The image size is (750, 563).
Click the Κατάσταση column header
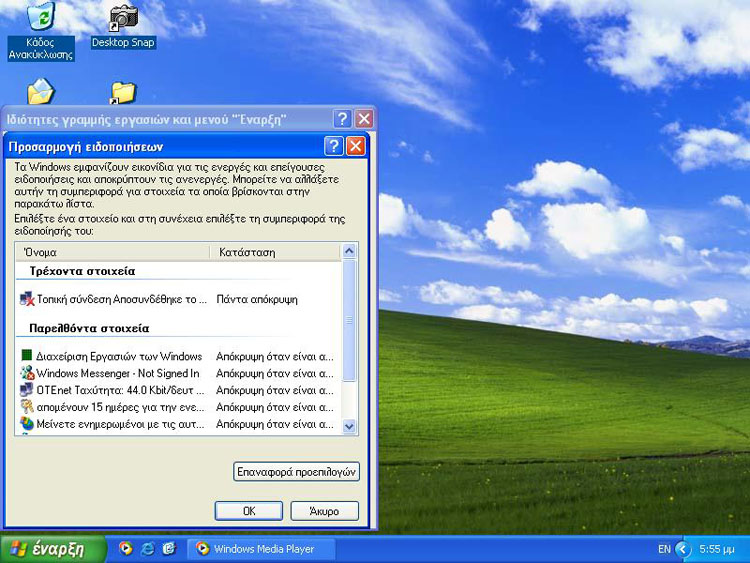276,252
